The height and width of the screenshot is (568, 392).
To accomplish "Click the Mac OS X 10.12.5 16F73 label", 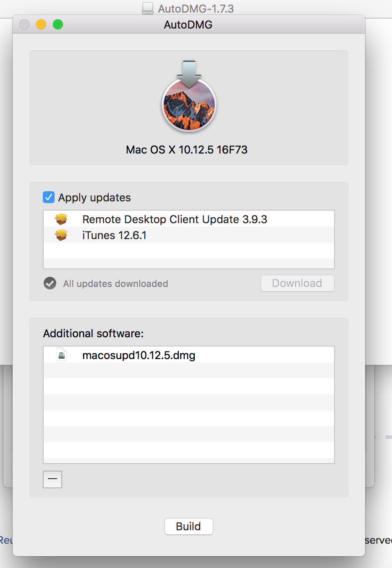I will (x=187, y=150).
